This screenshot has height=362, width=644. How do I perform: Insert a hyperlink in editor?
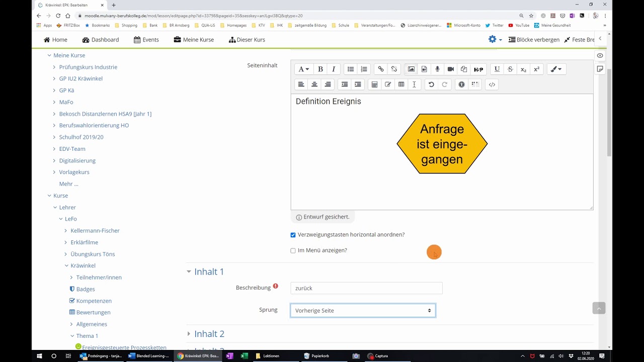(x=381, y=69)
